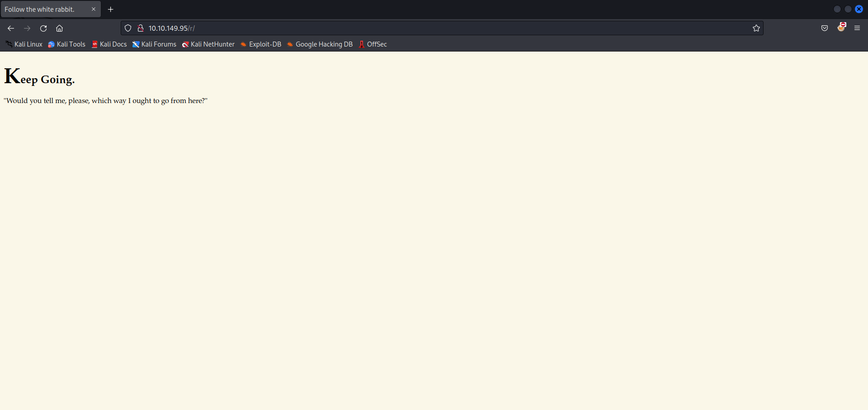868x410 pixels.
Task: Close the 'Follow the white rabbit.' tab
Action: tap(94, 9)
